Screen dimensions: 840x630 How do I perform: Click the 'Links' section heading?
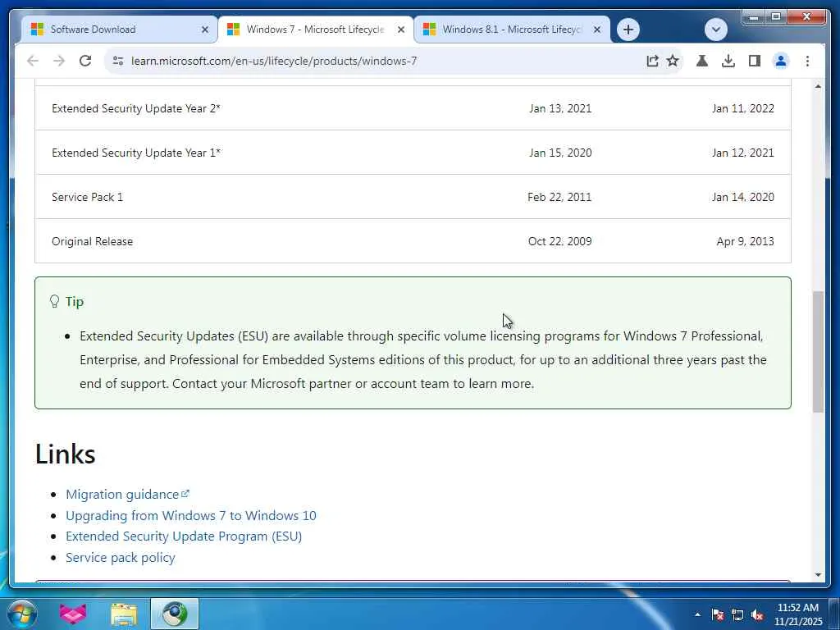[66, 454]
